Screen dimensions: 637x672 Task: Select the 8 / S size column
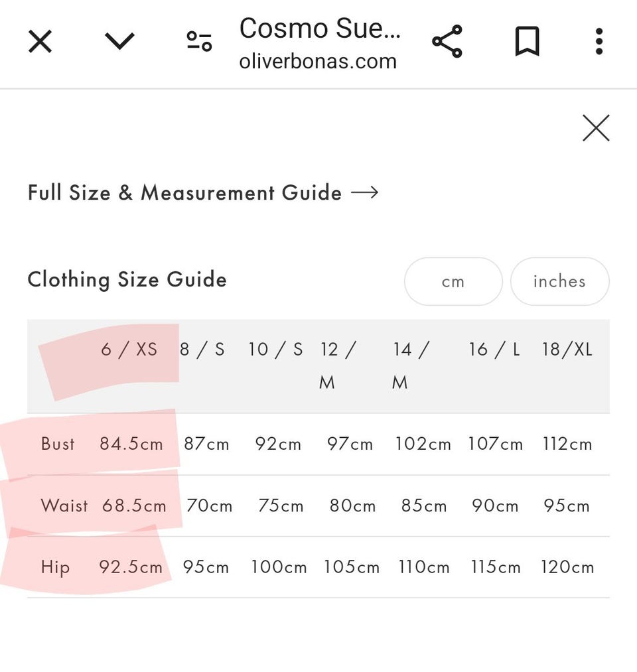click(202, 350)
